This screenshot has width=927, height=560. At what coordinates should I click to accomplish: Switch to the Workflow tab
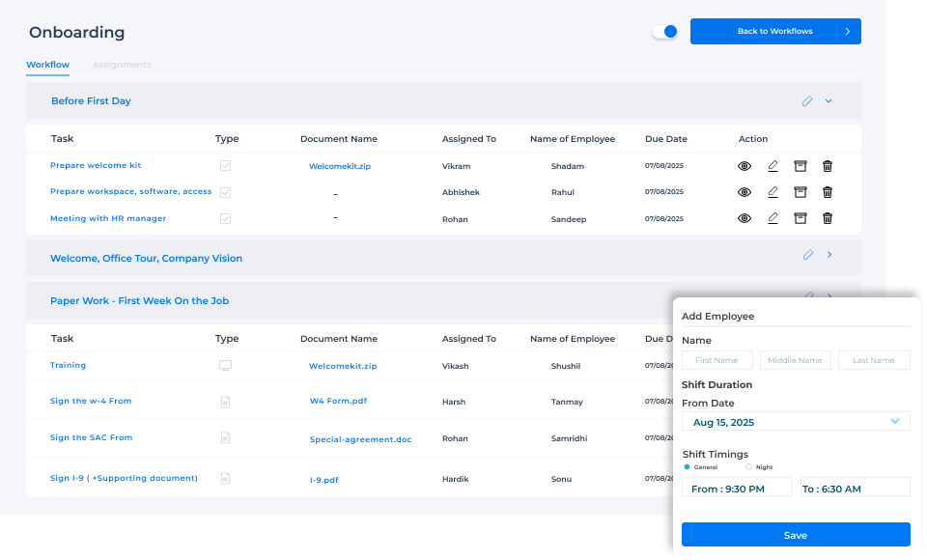(48, 65)
